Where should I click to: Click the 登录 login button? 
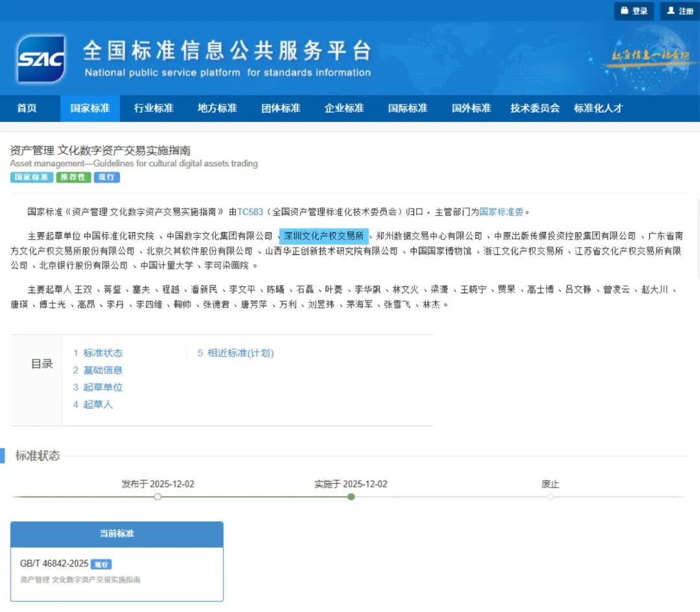point(633,11)
